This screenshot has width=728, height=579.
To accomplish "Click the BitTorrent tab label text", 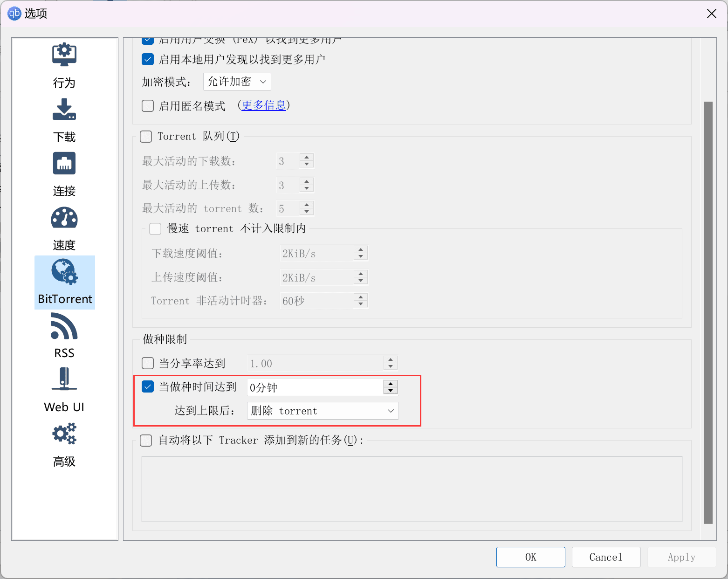I will (x=65, y=299).
